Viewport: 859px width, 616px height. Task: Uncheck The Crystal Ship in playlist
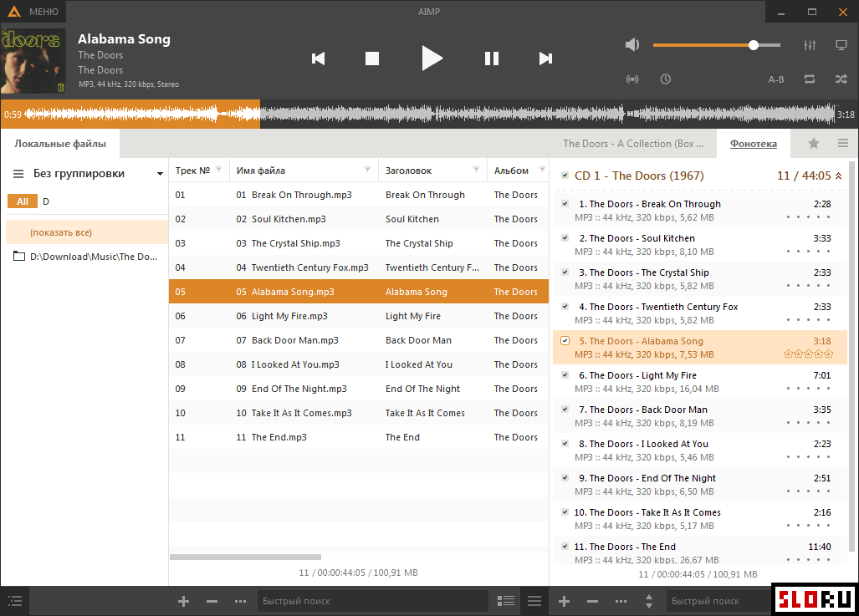565,272
